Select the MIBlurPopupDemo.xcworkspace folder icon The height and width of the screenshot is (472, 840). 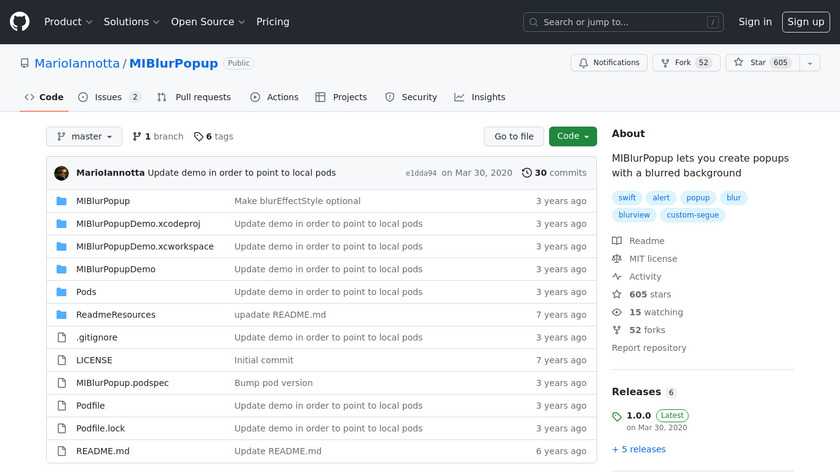(x=62, y=246)
